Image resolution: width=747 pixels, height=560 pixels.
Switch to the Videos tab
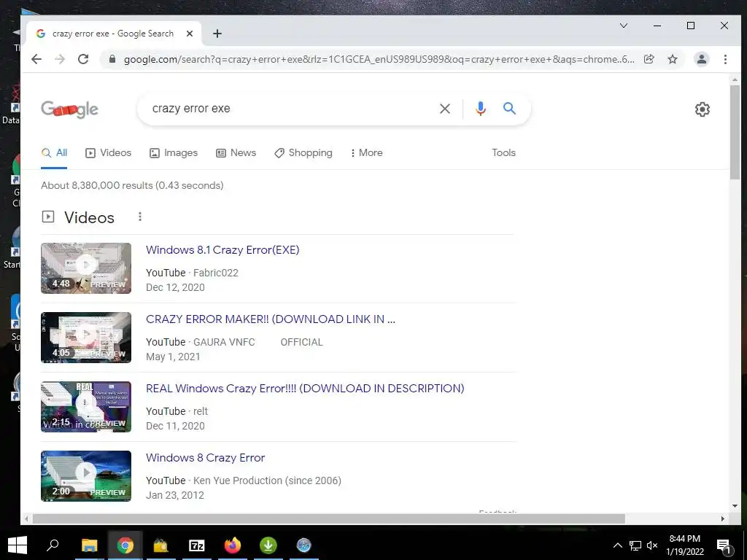coord(108,153)
